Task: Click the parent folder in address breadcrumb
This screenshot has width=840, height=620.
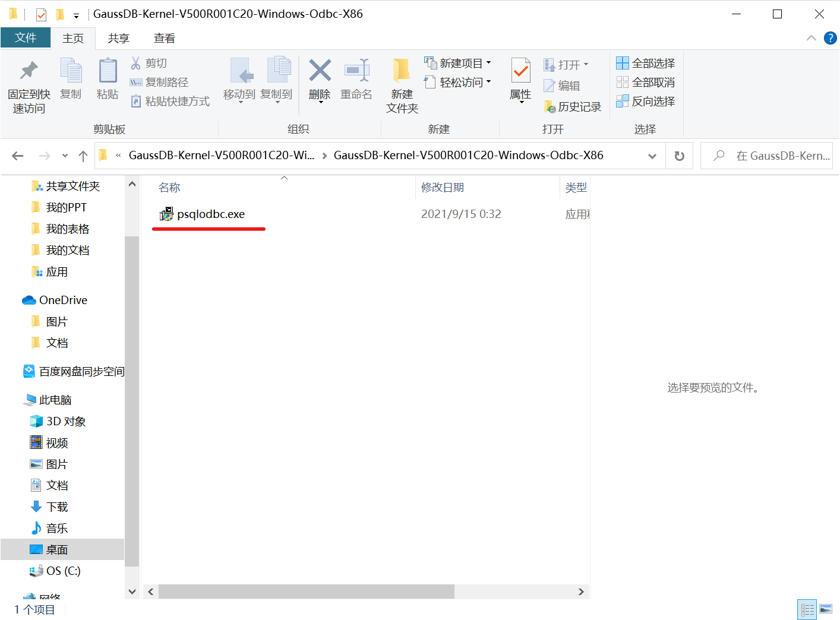Action: point(222,155)
